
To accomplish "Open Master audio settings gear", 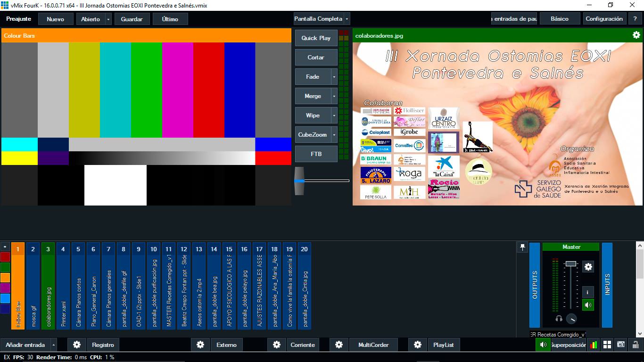I will pos(588,267).
